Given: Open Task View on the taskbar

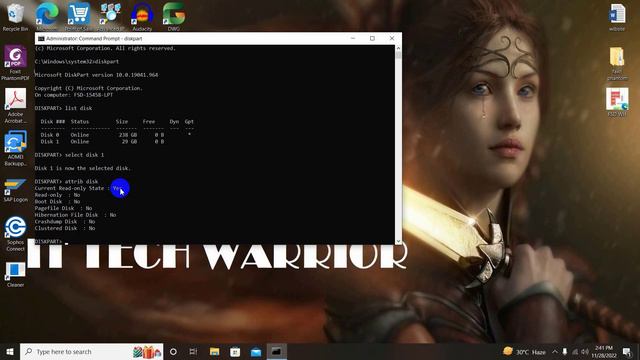Looking at the screenshot, I should (193, 351).
